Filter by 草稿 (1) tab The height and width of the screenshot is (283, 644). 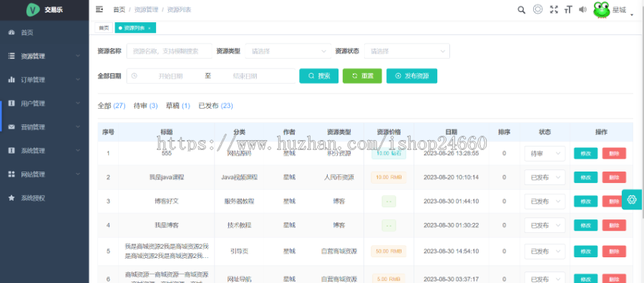tap(178, 106)
